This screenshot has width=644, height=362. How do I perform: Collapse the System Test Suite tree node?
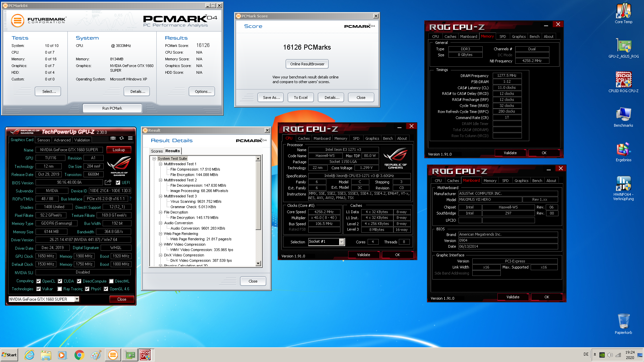(x=154, y=159)
